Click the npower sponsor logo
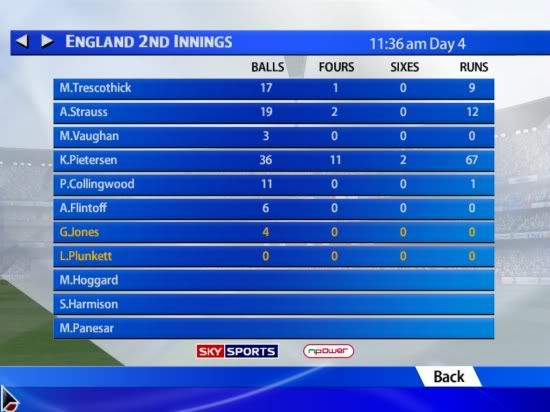The image size is (550, 412). click(x=329, y=351)
